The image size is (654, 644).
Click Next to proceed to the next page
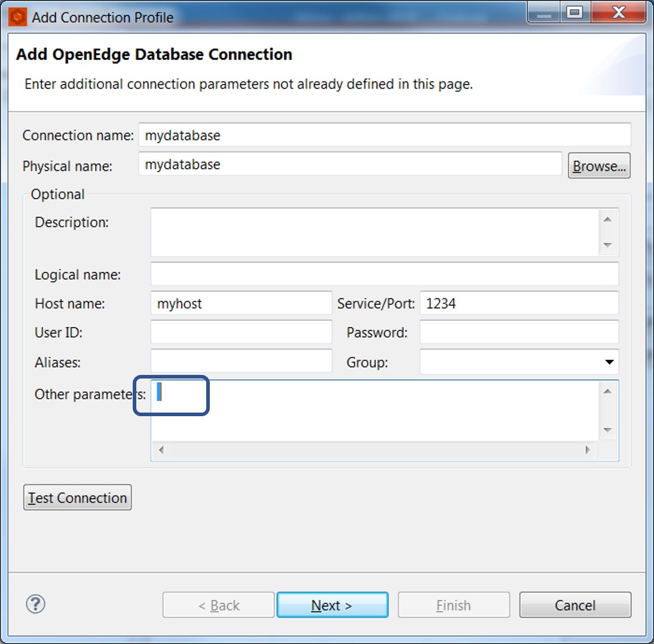[332, 605]
